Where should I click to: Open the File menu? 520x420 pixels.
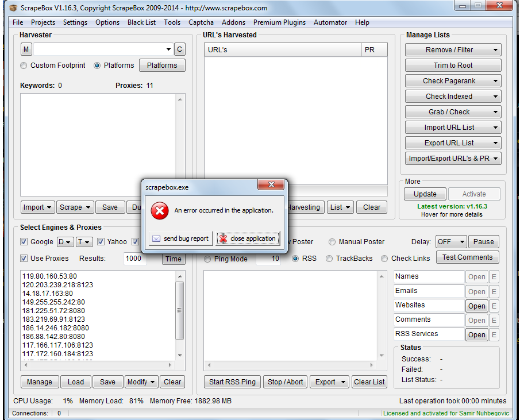click(18, 22)
